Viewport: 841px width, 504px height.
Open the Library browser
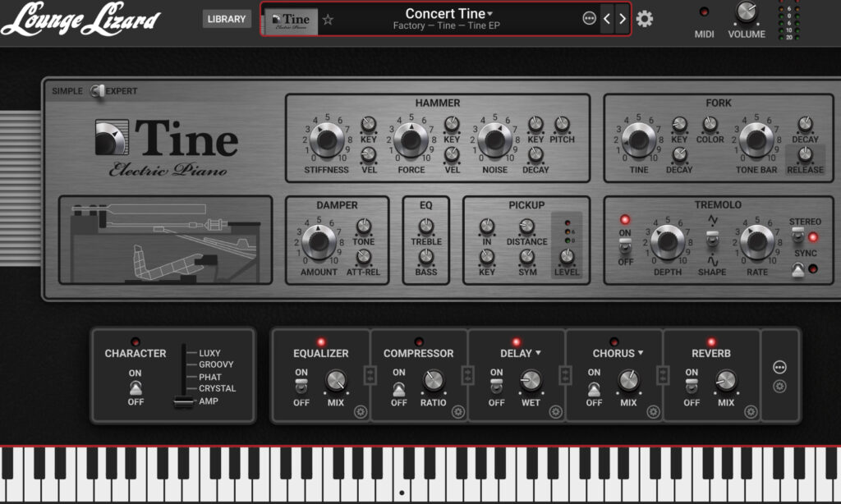click(227, 18)
